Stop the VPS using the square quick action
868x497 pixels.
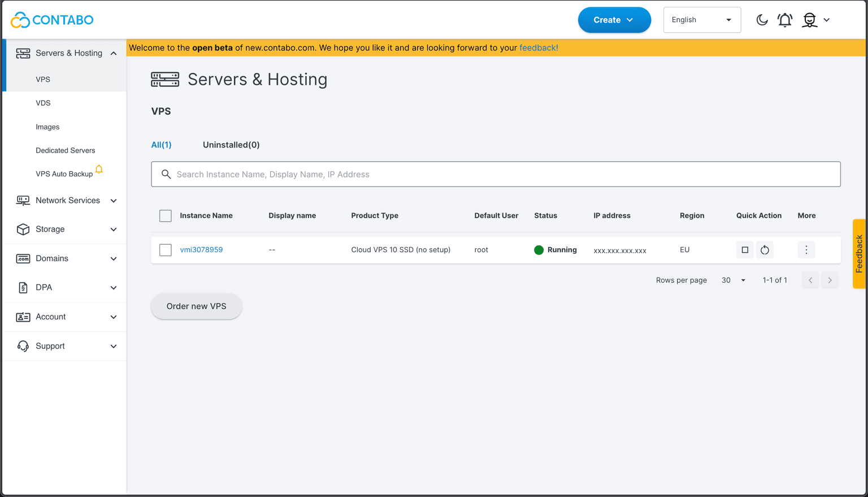pos(745,249)
